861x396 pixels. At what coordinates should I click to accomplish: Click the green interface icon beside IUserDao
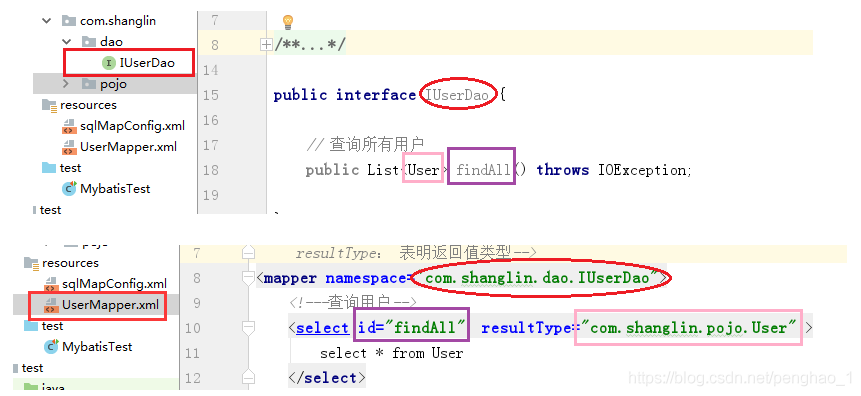click(109, 63)
